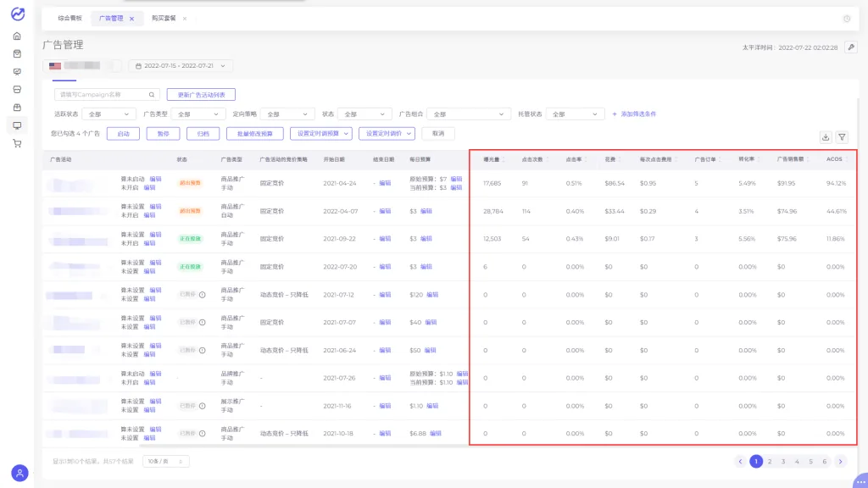Go to page 6
This screenshot has width=868, height=488.
[x=824, y=462]
